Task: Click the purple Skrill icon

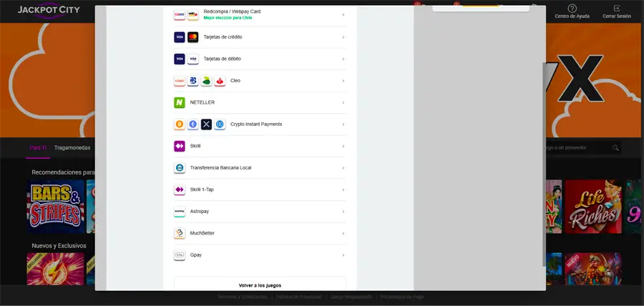Action: click(x=180, y=146)
